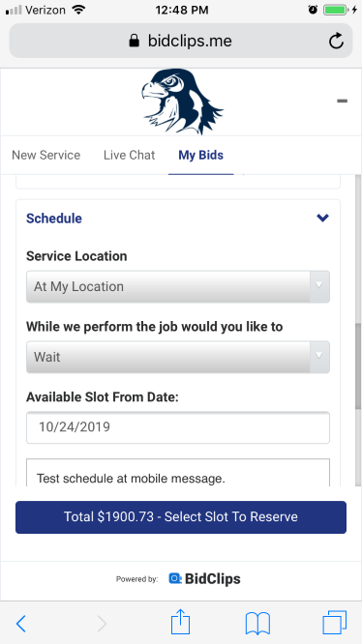
Task: Open the Service Location dropdown
Action: tap(178, 286)
